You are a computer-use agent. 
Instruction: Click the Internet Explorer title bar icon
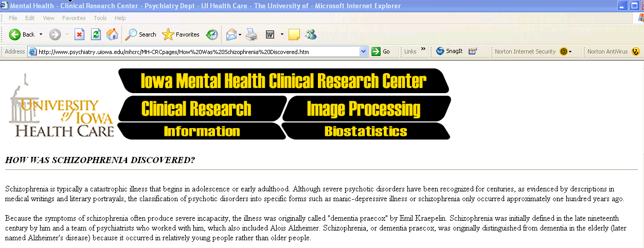pyautogui.click(x=5, y=6)
